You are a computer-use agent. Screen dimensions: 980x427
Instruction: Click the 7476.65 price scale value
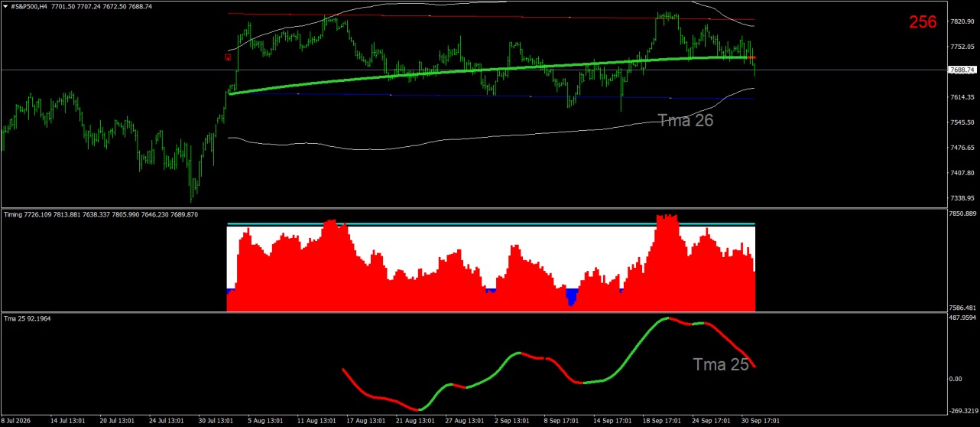pyautogui.click(x=962, y=148)
